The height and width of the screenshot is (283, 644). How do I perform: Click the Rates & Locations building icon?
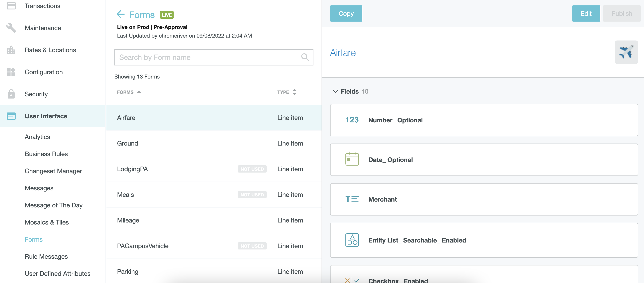pyautogui.click(x=11, y=50)
